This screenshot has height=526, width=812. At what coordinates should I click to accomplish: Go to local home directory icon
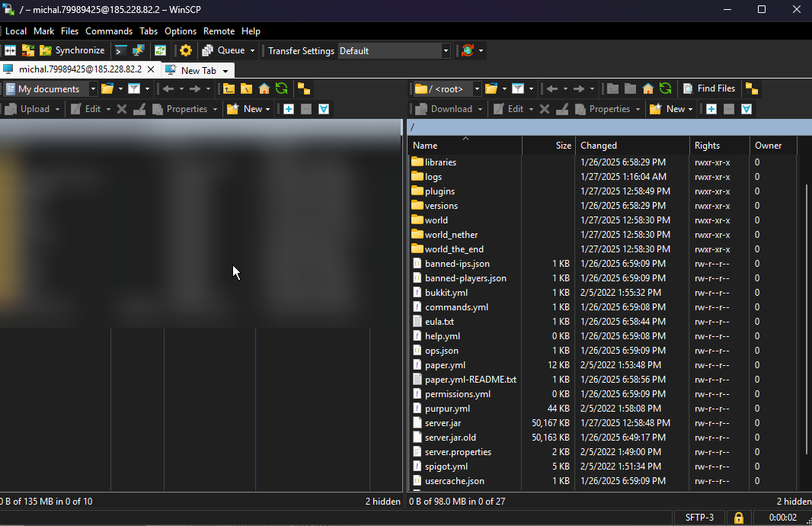point(264,88)
